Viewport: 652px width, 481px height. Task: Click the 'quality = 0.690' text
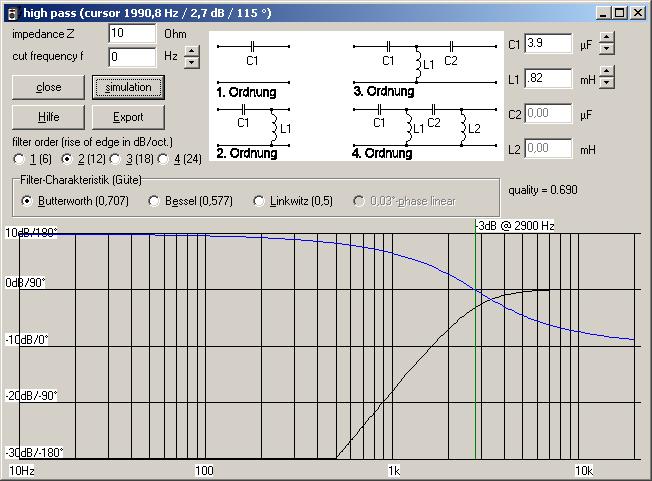coord(543,190)
